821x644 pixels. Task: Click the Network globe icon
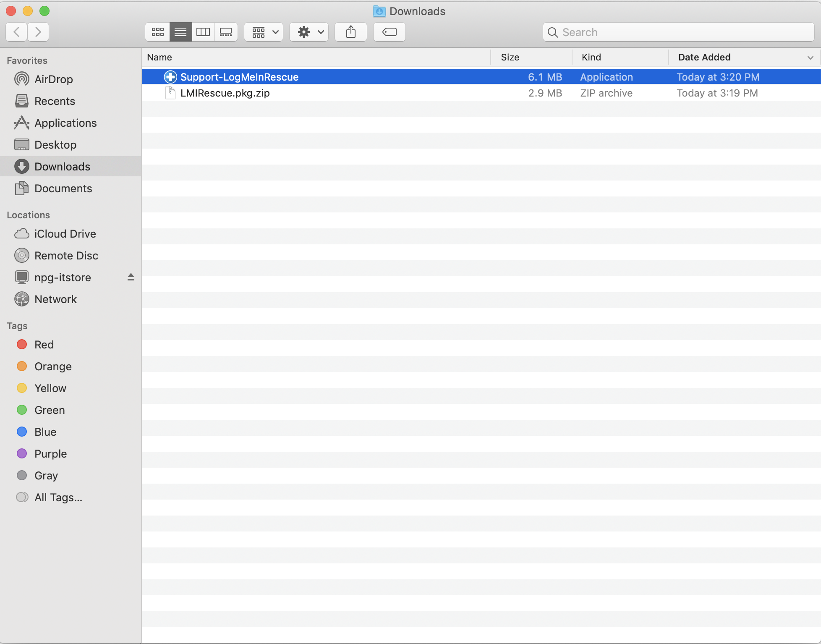pyautogui.click(x=22, y=299)
